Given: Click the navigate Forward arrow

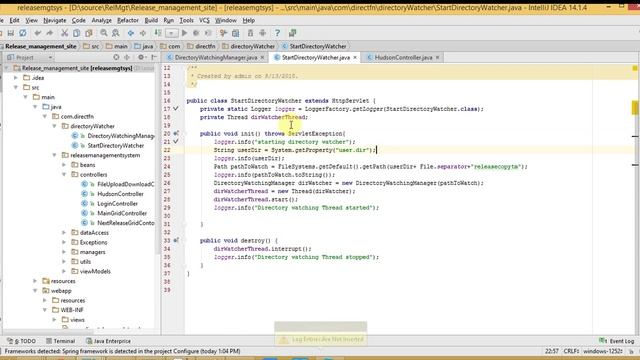Looking at the screenshot, I should coord(143,33).
